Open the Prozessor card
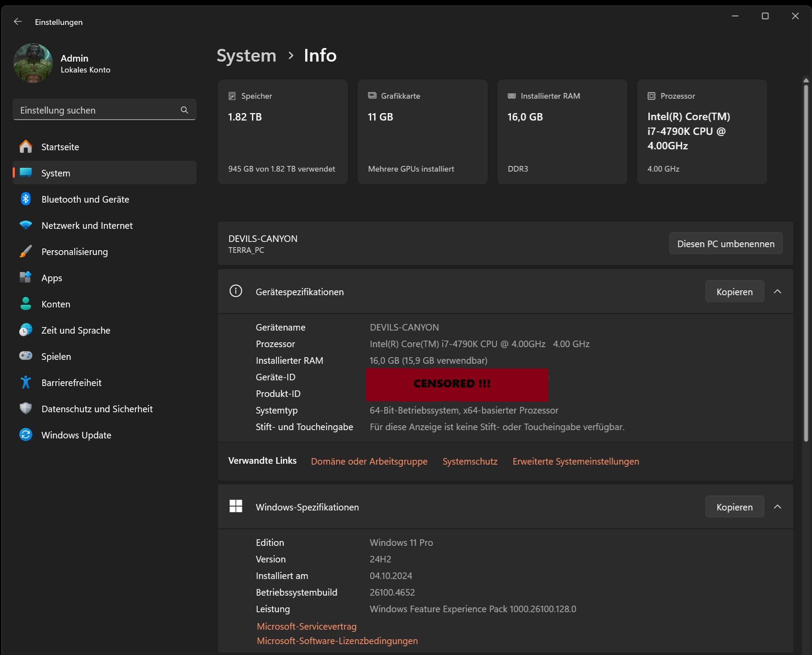The height and width of the screenshot is (655, 812). tap(702, 132)
